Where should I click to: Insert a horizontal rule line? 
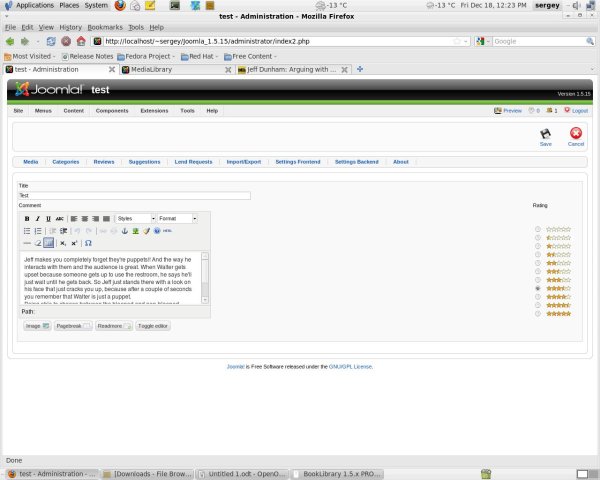[x=27, y=243]
